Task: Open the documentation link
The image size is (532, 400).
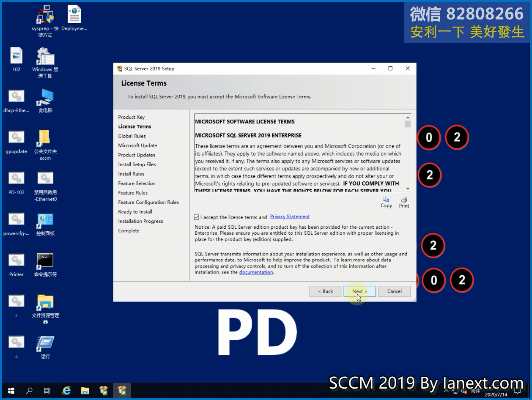Action: 256,272
